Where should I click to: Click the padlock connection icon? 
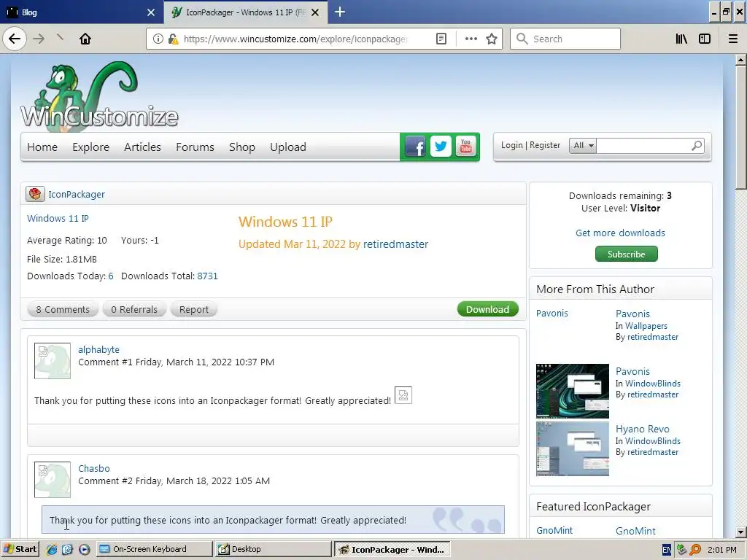[173, 39]
